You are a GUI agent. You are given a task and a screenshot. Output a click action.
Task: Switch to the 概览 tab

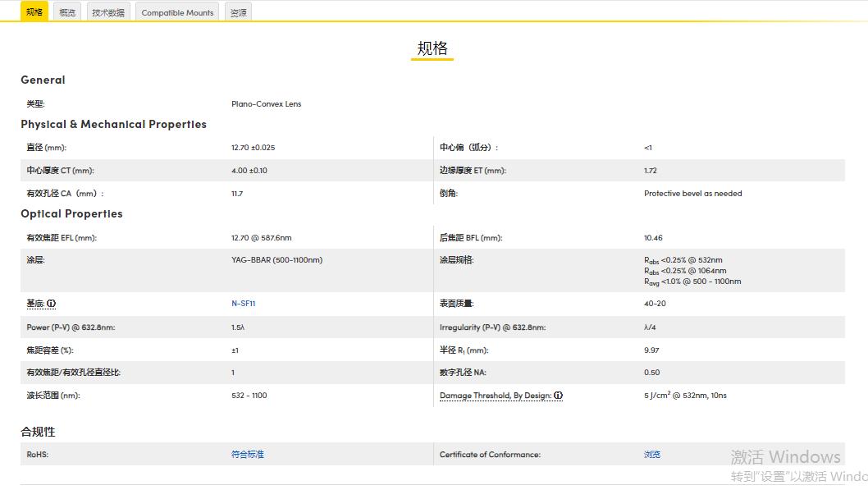point(66,11)
